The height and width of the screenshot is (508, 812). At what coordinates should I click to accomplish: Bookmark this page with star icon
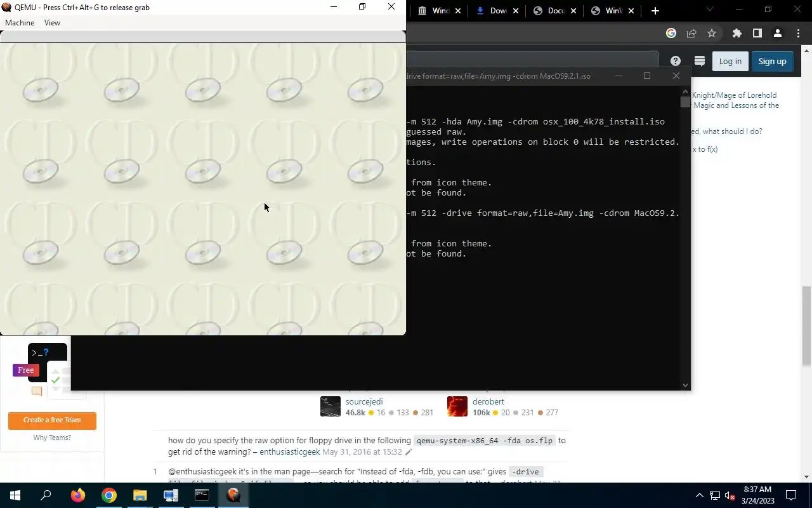[x=712, y=33]
